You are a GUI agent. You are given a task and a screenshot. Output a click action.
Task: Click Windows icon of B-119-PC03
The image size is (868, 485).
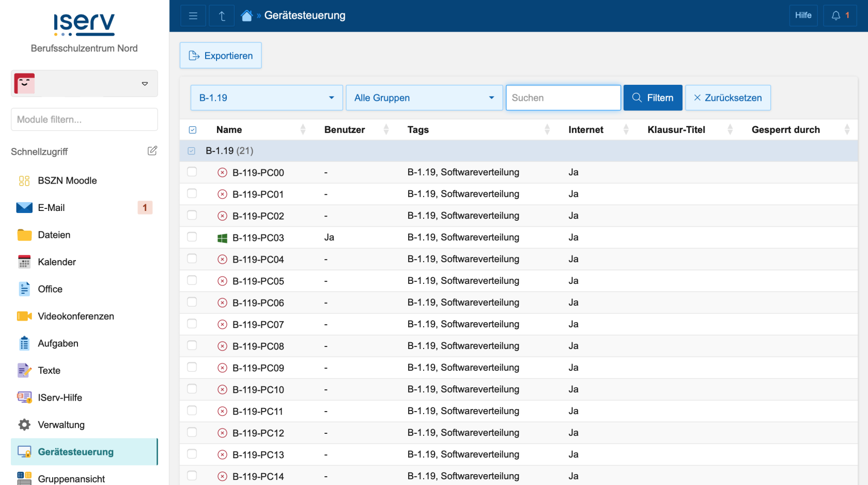click(x=222, y=238)
